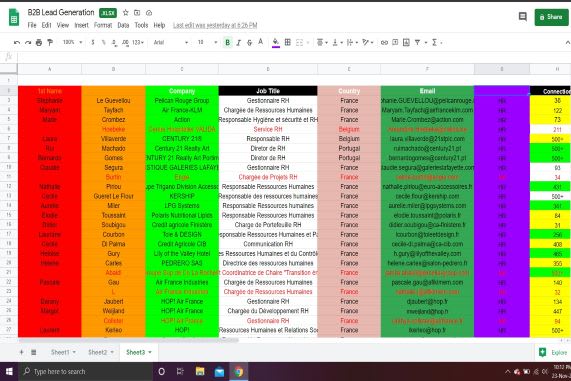Click the Insert link icon
The height and width of the screenshot is (381, 571).
pyautogui.click(x=384, y=43)
